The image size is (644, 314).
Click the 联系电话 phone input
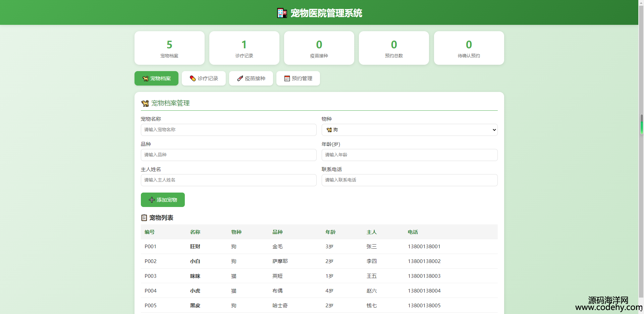[409, 180]
